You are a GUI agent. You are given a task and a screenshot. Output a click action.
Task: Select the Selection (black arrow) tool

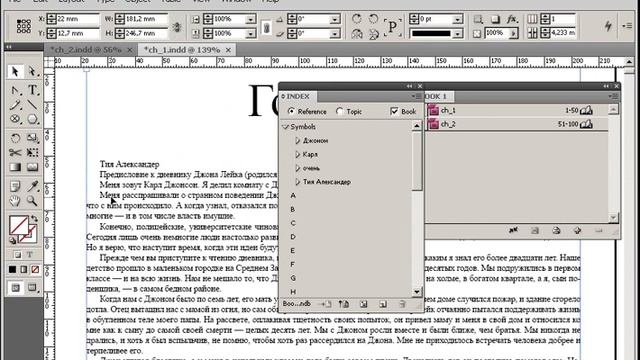tap(15, 71)
